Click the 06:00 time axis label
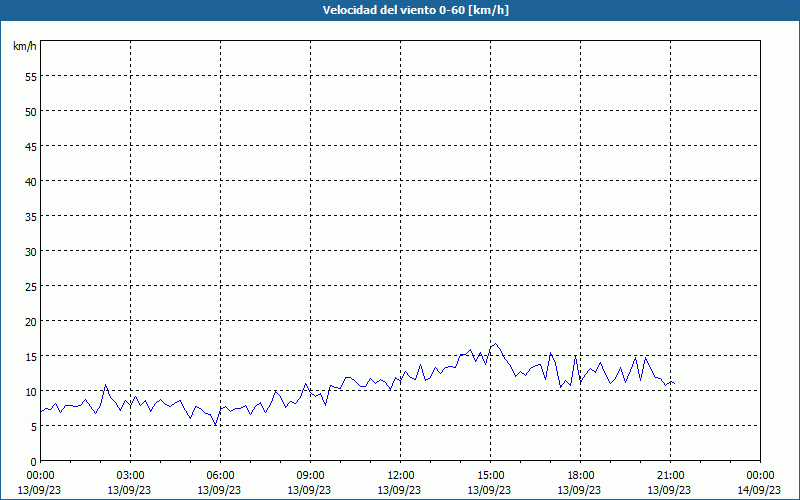The image size is (800, 500). (220, 476)
